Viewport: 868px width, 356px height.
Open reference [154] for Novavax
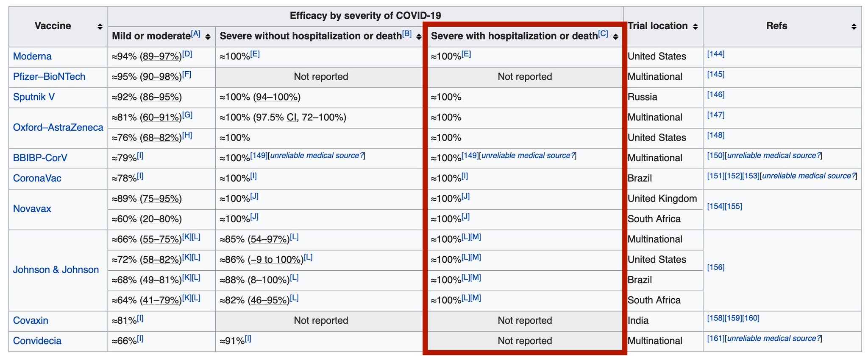point(716,207)
